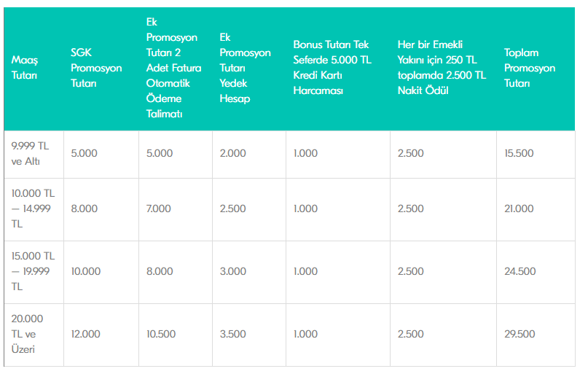The image size is (588, 374).
Task: Click the 29.500 total promotion cell
Action: [x=520, y=334]
